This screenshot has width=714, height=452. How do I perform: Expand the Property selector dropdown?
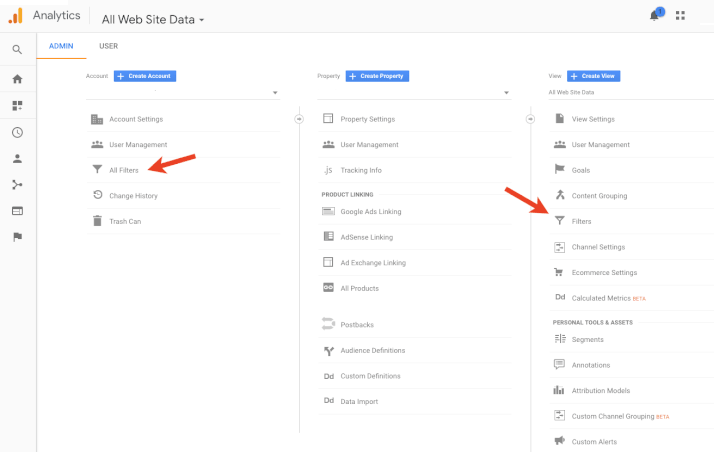click(413, 93)
